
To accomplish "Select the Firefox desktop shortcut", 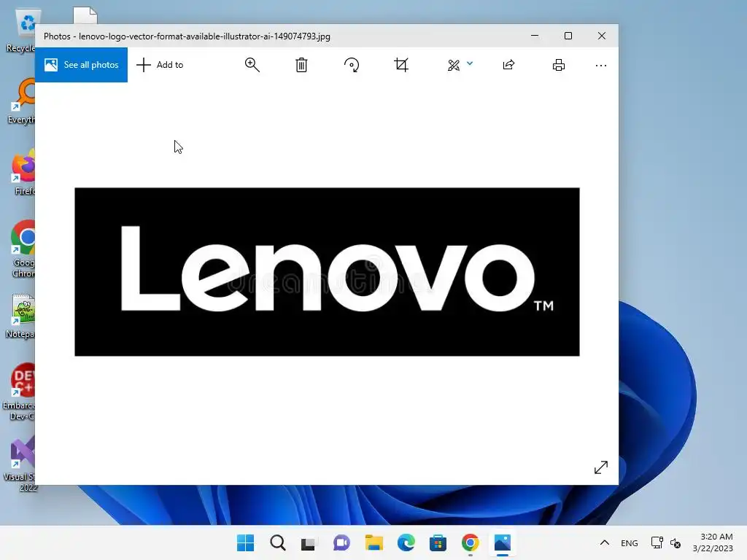I will (x=23, y=174).
